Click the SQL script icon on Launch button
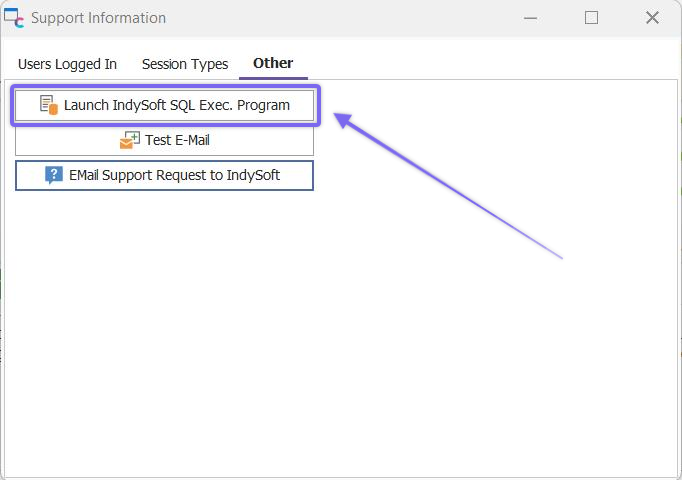Viewport: 682px width, 480px height. [x=49, y=105]
